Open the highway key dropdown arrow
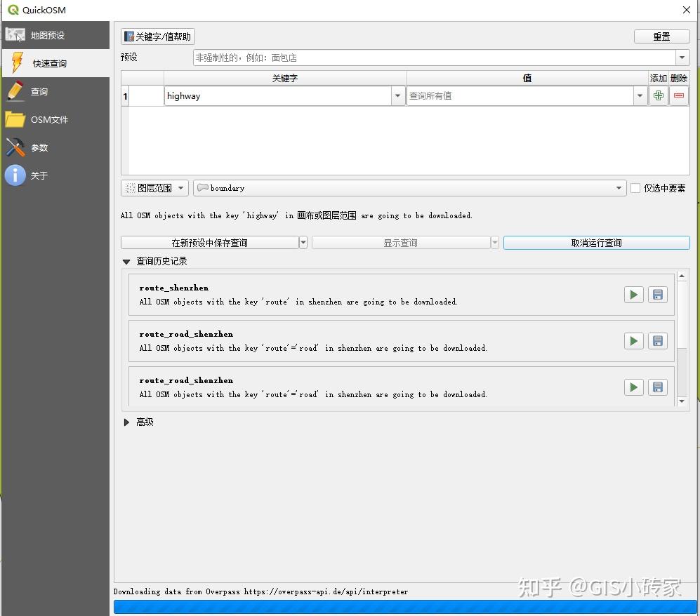 [x=397, y=96]
